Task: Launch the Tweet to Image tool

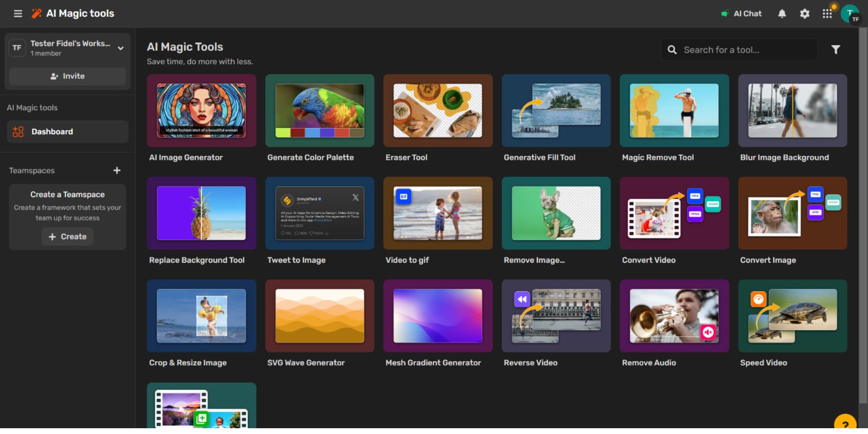Action: click(319, 213)
